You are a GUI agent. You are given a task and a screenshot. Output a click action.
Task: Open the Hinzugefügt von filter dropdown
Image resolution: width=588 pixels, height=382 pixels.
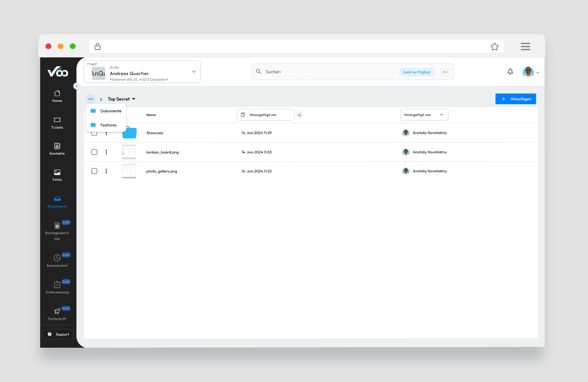[x=424, y=115]
